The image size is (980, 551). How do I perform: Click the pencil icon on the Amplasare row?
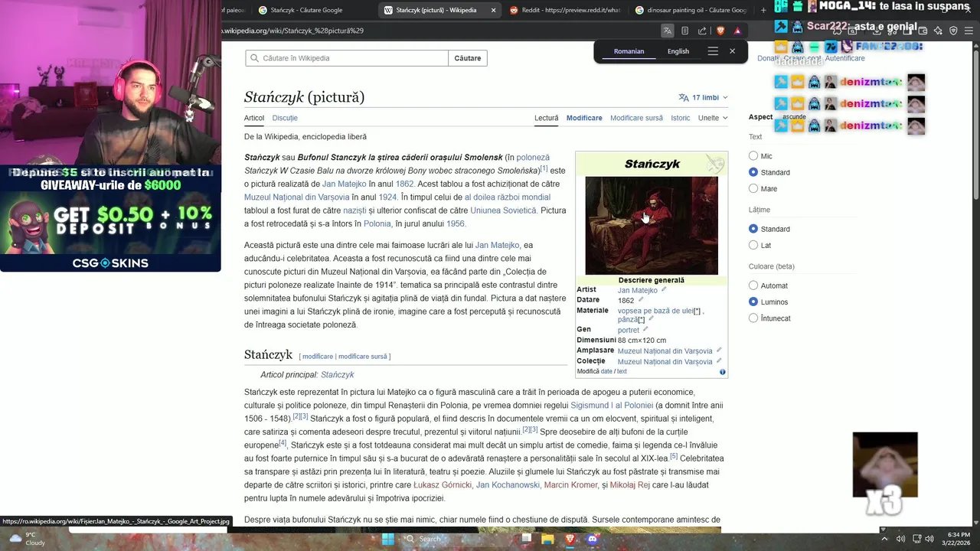point(719,350)
